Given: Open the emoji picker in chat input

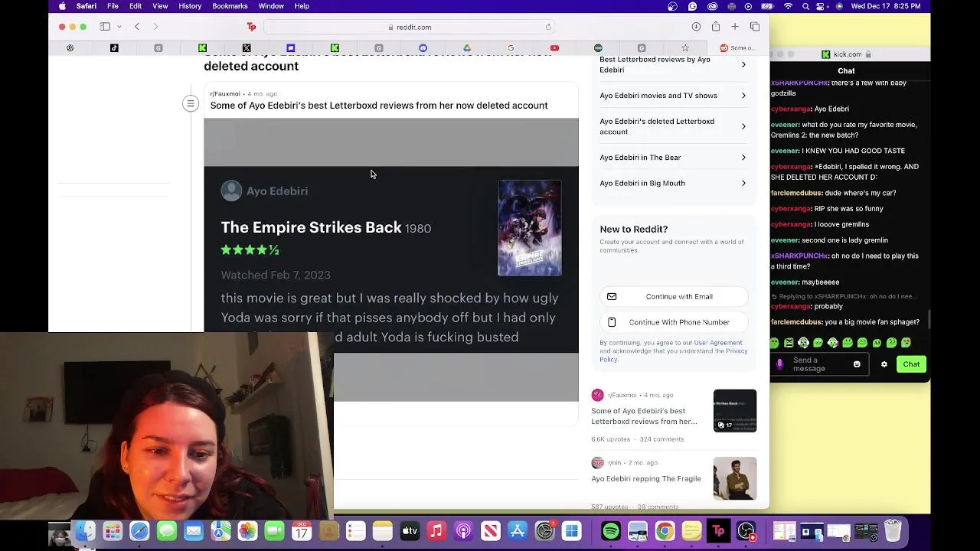Looking at the screenshot, I should (857, 364).
